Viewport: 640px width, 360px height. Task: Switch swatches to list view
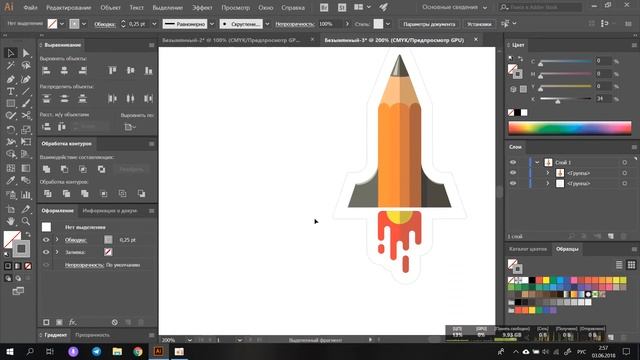[x=619, y=265]
